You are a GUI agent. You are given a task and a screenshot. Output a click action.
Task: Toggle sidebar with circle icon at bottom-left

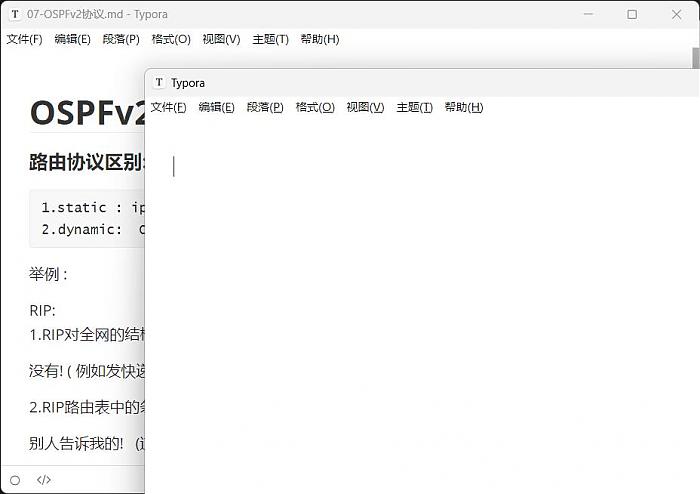(15, 480)
